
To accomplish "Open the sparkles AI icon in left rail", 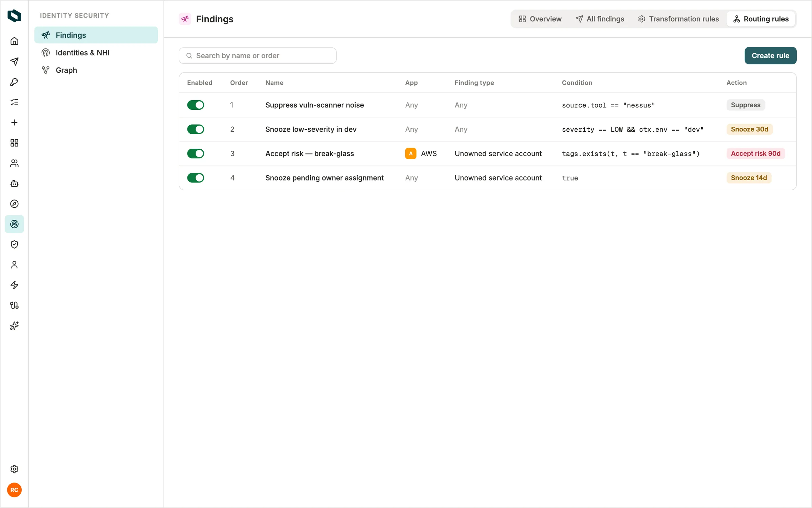I will point(14,326).
